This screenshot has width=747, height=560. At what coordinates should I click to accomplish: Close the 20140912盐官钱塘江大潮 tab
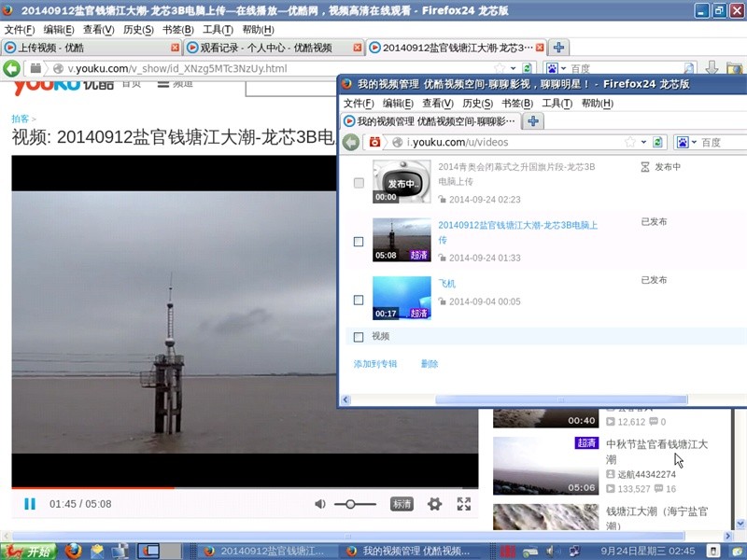click(x=540, y=48)
